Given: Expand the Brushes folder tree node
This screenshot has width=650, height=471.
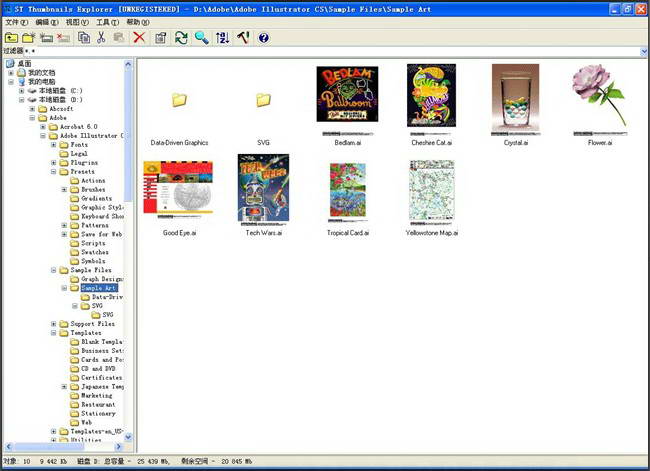Looking at the screenshot, I should pos(65,189).
